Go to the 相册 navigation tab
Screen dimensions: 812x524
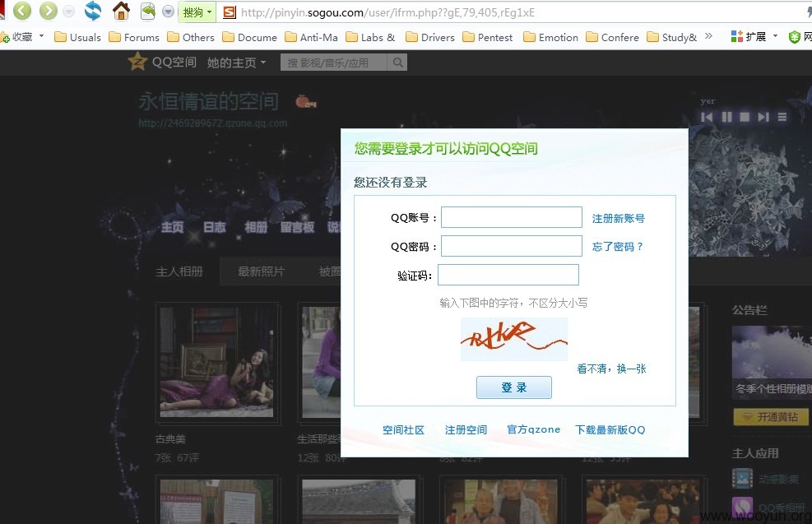click(x=256, y=227)
